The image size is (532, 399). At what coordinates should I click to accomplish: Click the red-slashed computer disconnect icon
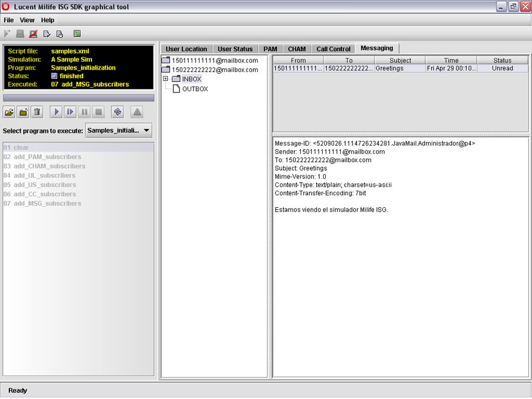point(33,34)
